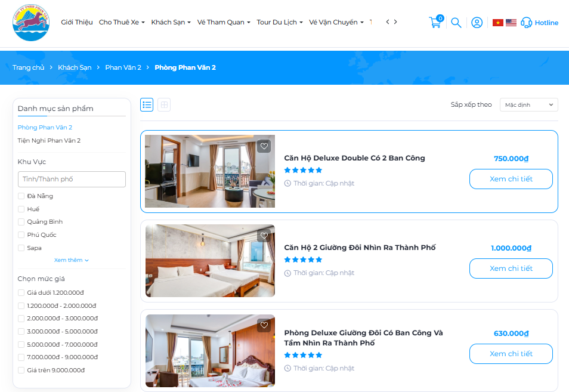Check the Quảng Bình area filter
Viewport: 569px width, 392px height.
coord(21,222)
